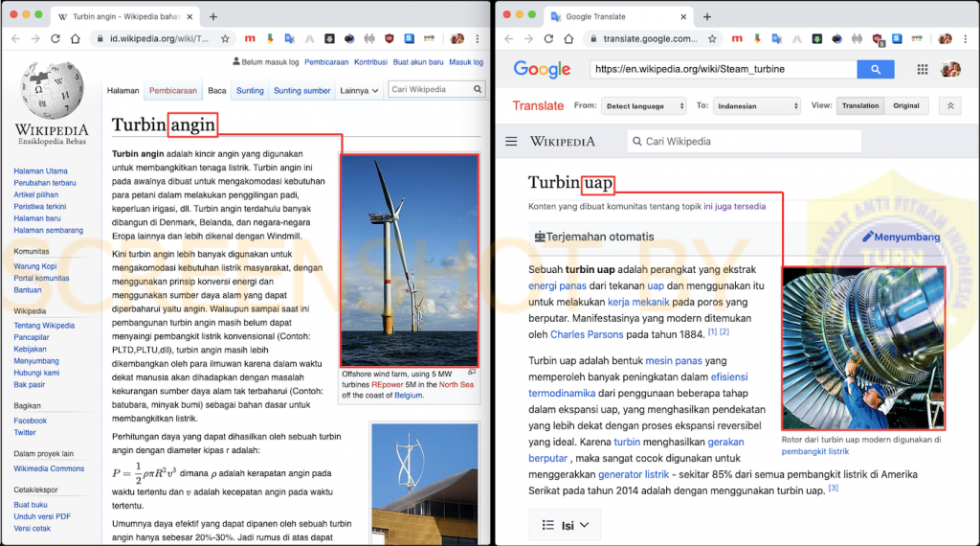Click the green download extension in right window
980x546 pixels.
point(817,38)
